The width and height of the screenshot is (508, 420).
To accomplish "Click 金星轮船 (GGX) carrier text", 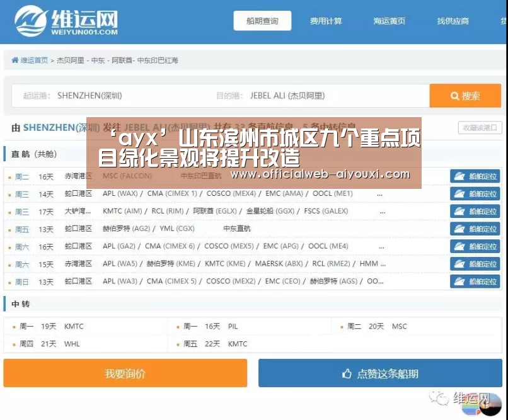I will pos(270,212).
